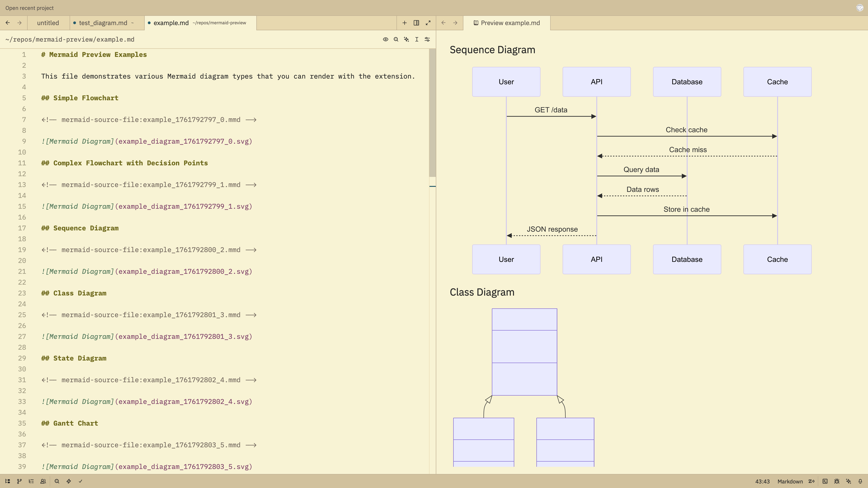This screenshot has height=488, width=868.
Task: Switch to the untitled tab
Action: pyautogui.click(x=48, y=23)
